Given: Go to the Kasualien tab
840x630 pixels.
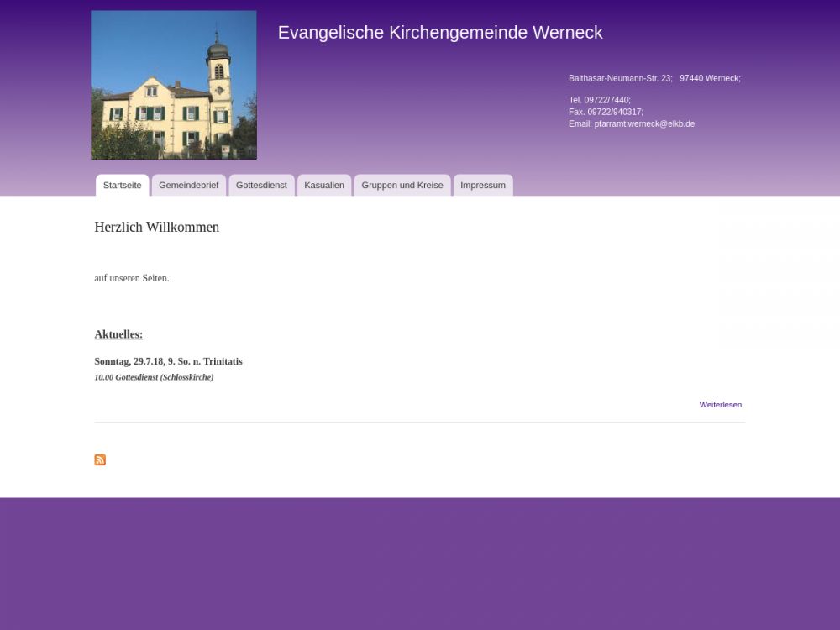Looking at the screenshot, I should pos(324,186).
